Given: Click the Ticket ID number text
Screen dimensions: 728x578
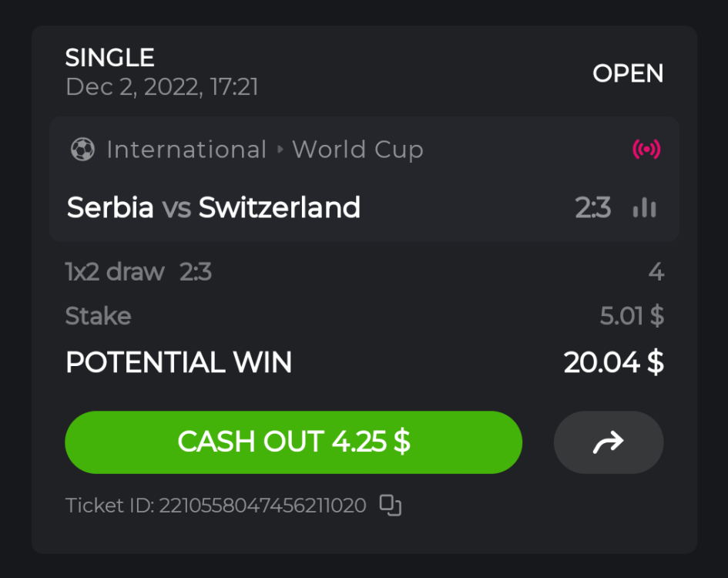Looking at the screenshot, I should (262, 506).
